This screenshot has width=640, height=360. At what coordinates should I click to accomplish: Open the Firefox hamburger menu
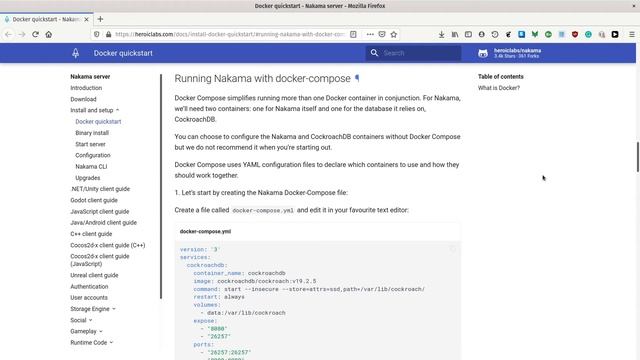pos(631,35)
